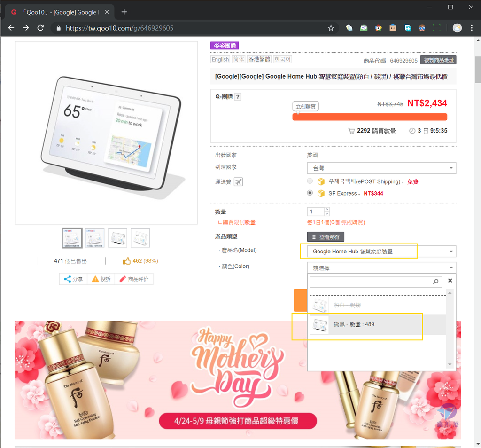Click the address bar URL
Screen dimensions: 481x448
point(120,28)
